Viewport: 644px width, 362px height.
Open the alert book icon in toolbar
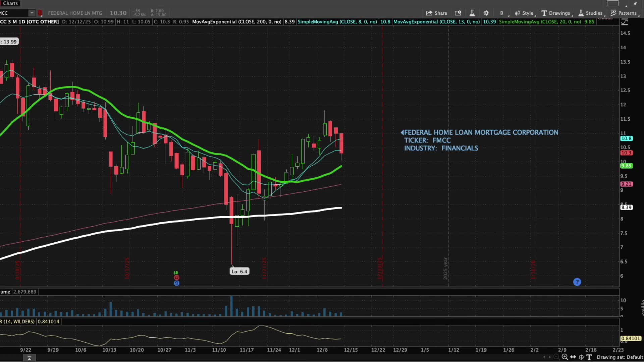pos(458,13)
